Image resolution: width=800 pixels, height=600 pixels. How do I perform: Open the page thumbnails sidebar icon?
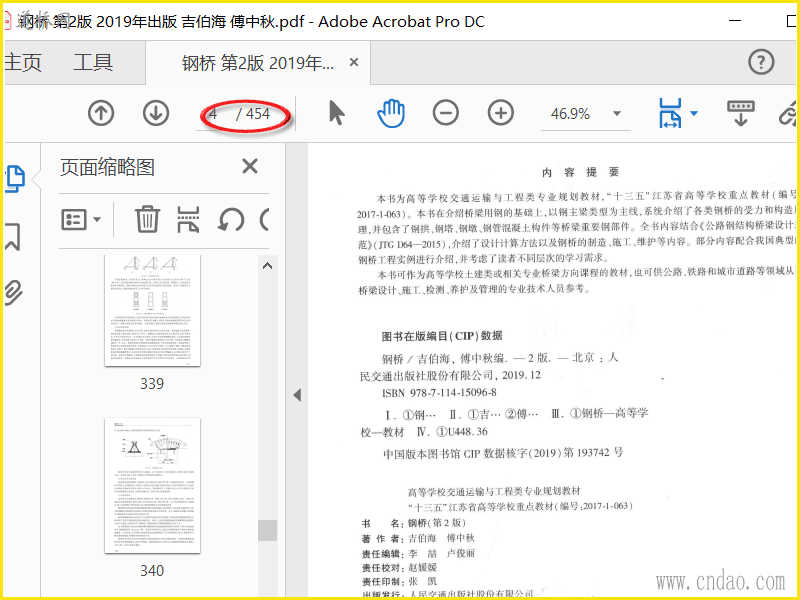pos(14,179)
